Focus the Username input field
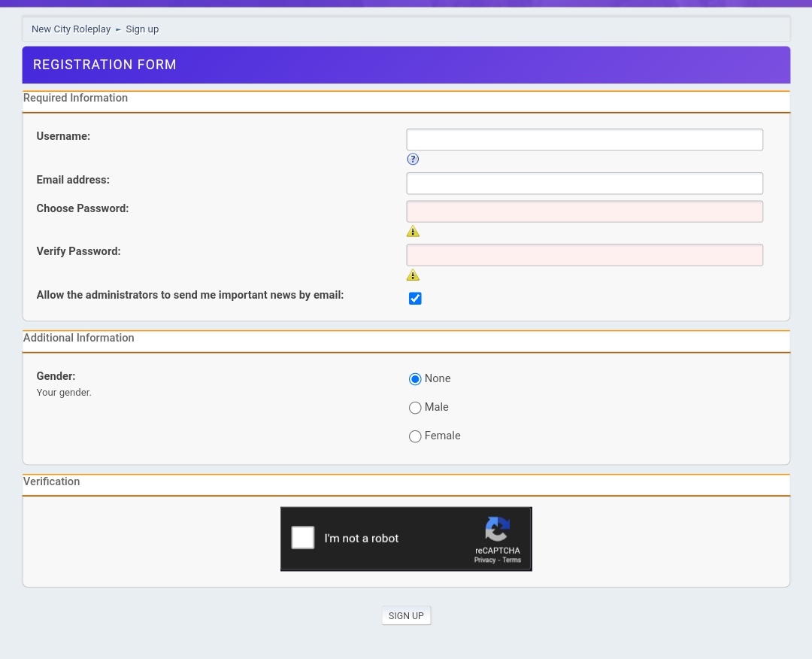 pyautogui.click(x=585, y=140)
